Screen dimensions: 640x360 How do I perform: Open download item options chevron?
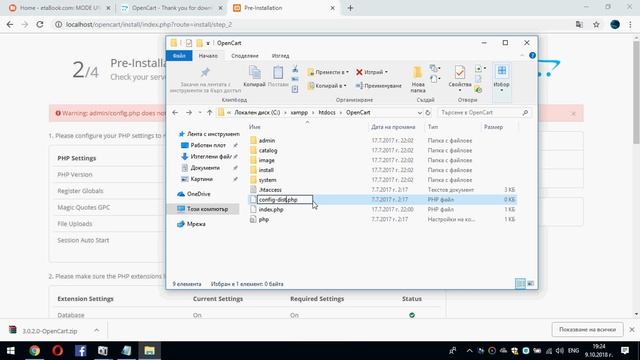[96, 330]
